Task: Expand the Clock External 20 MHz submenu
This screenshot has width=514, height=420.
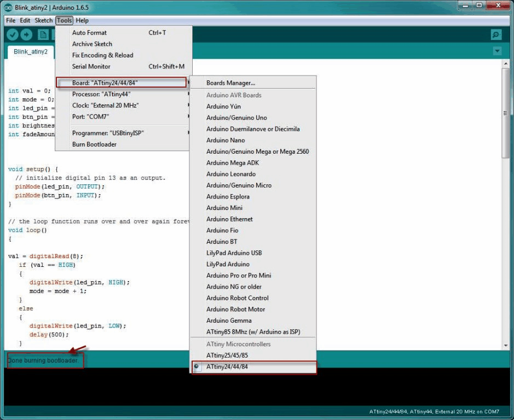Action: (x=123, y=105)
